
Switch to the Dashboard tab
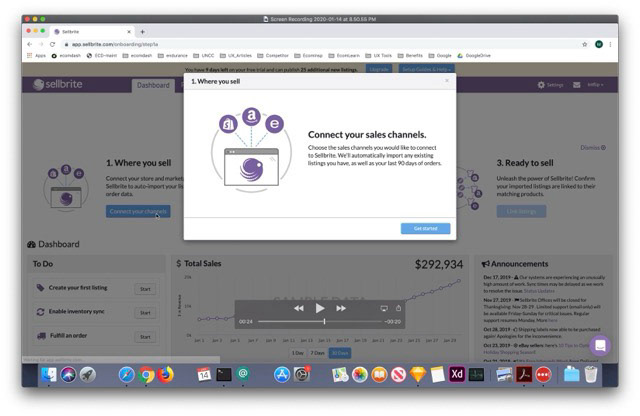pyautogui.click(x=153, y=85)
